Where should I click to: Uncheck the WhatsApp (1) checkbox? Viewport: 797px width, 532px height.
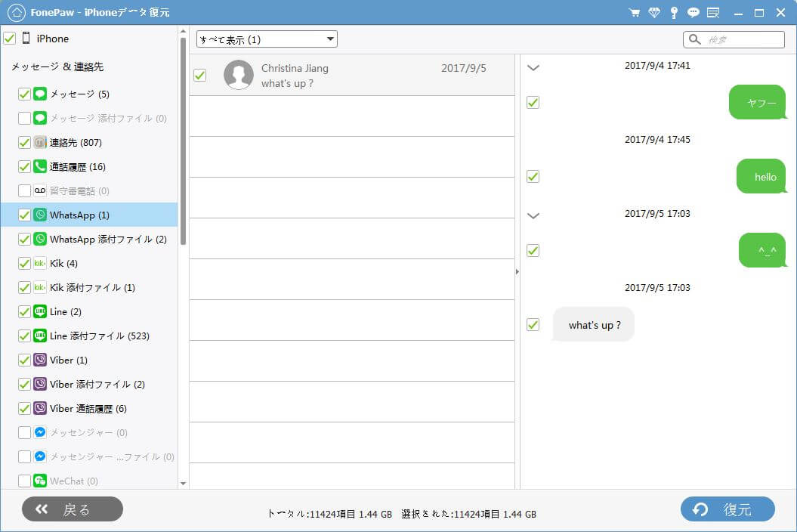pos(24,215)
